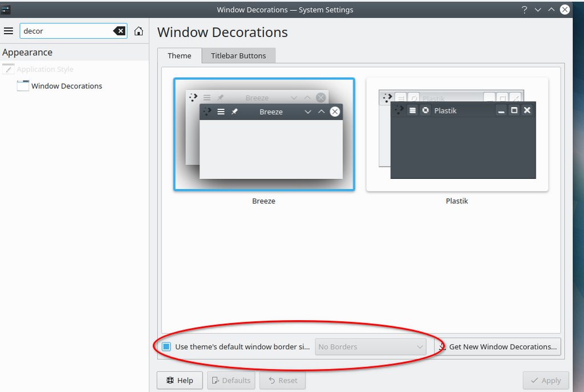Click the close icon in Breeze preview
The height and width of the screenshot is (392, 584).
(335, 112)
